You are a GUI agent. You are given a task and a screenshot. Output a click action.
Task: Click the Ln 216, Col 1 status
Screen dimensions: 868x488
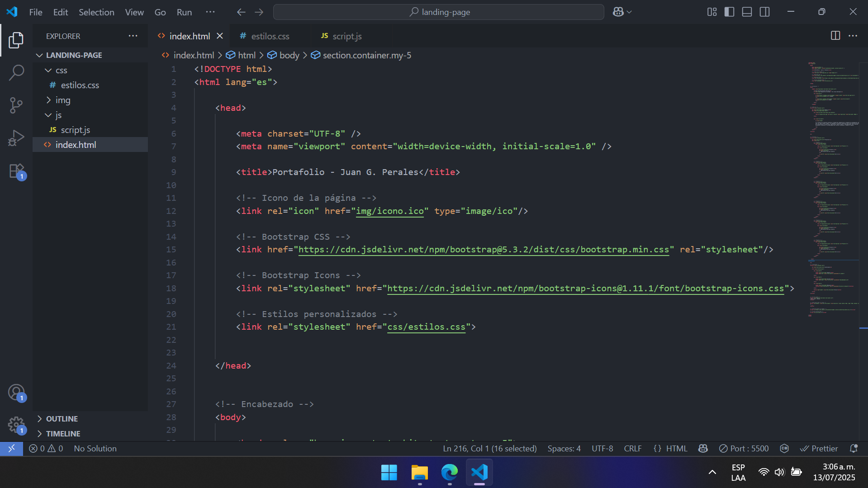(489, 449)
